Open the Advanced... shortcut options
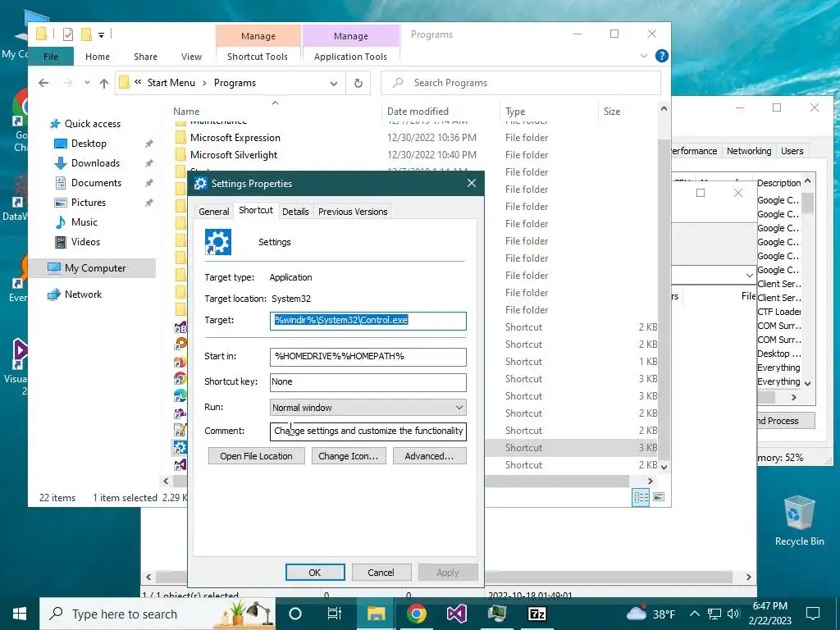Screen dimensions: 840x630 429,456
